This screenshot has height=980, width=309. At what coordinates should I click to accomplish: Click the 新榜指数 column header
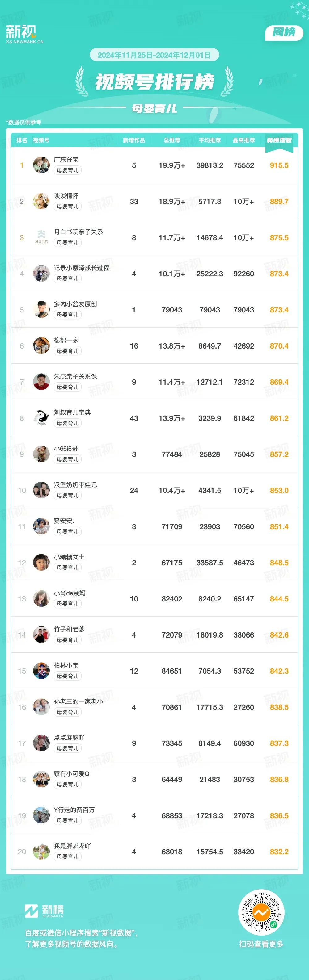click(x=279, y=140)
